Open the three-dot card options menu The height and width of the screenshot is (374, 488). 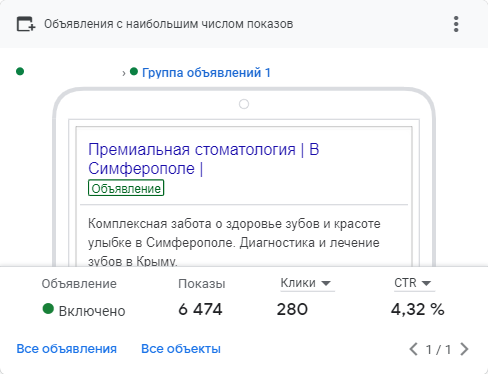[x=456, y=24]
